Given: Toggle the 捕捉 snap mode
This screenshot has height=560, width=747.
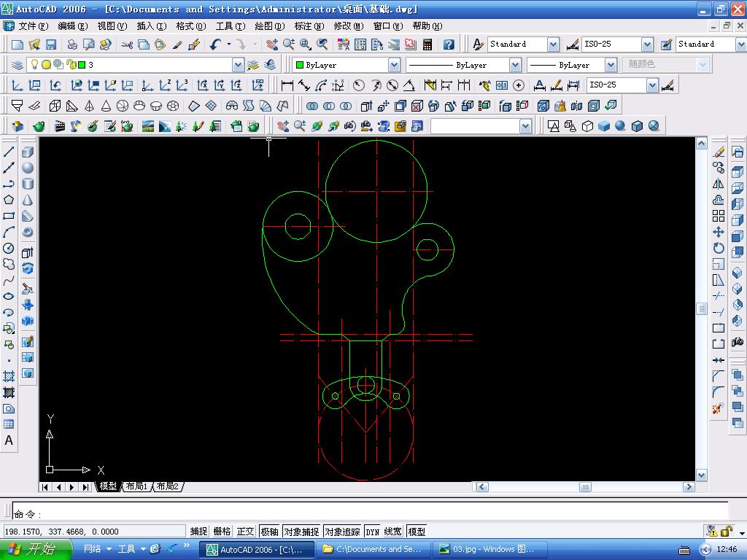Looking at the screenshot, I should tap(198, 532).
